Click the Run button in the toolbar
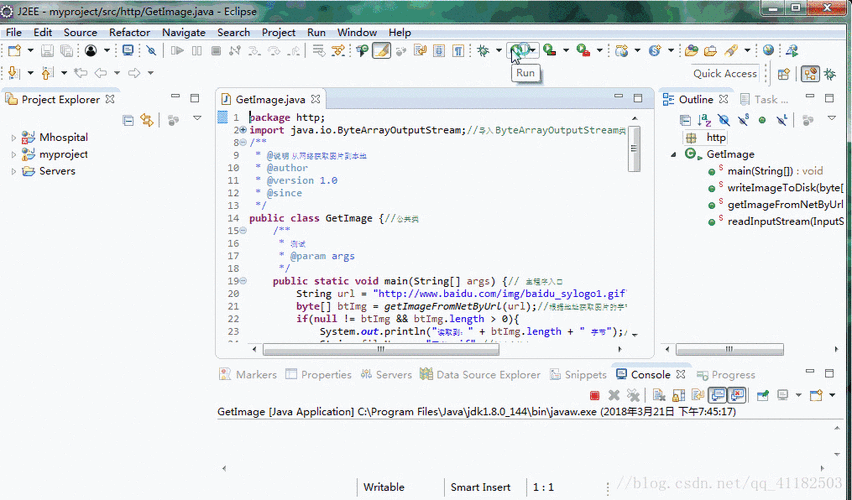The height and width of the screenshot is (500, 852). pos(519,51)
